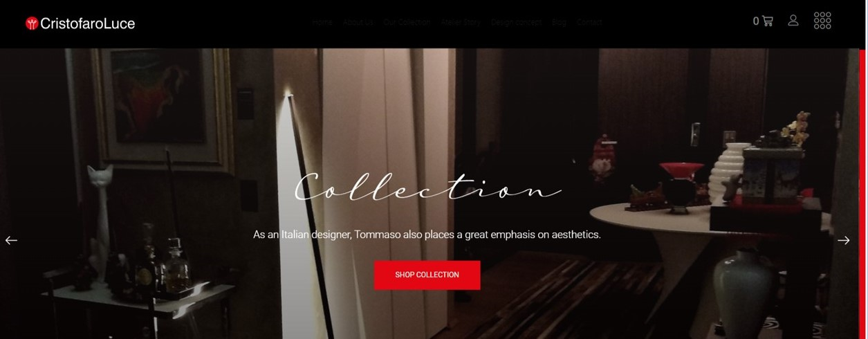Navigate to Our Collection page
The image size is (868, 339).
(407, 22)
